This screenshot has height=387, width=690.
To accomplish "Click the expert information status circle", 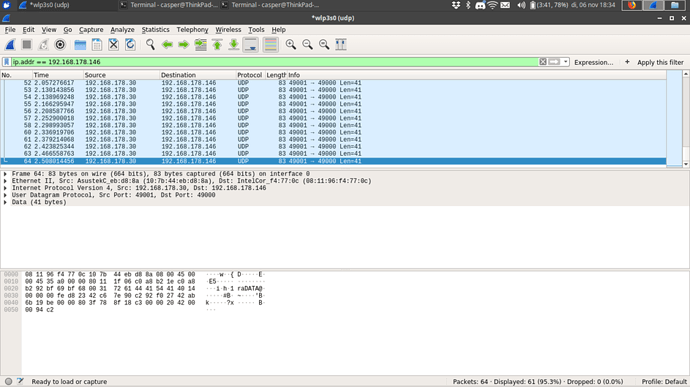I will point(8,381).
